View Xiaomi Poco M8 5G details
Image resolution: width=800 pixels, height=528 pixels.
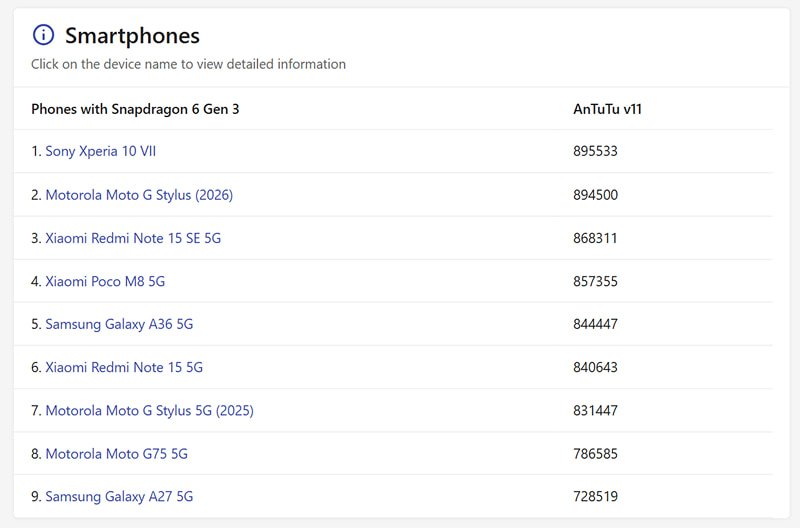[x=105, y=281]
